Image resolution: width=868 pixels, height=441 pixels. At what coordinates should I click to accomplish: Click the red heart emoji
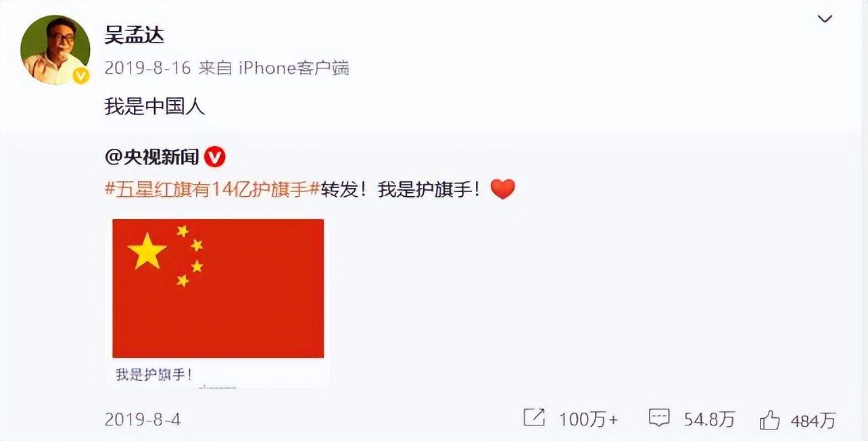coord(502,190)
